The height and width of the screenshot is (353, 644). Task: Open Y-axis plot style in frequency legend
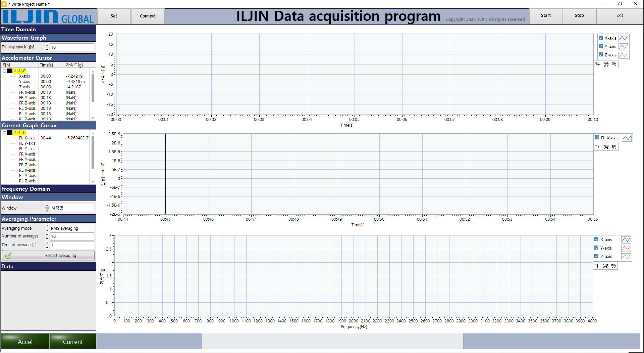(x=626, y=248)
